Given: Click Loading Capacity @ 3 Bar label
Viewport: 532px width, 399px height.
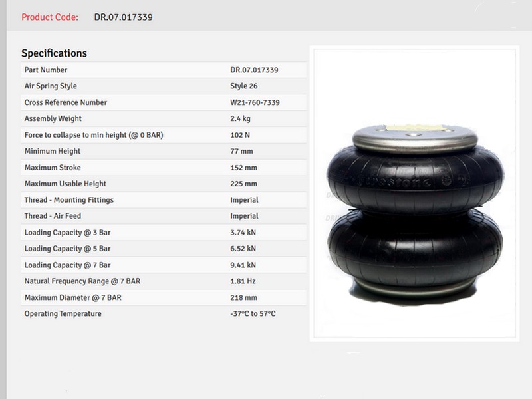Looking at the screenshot, I should click(x=68, y=232).
